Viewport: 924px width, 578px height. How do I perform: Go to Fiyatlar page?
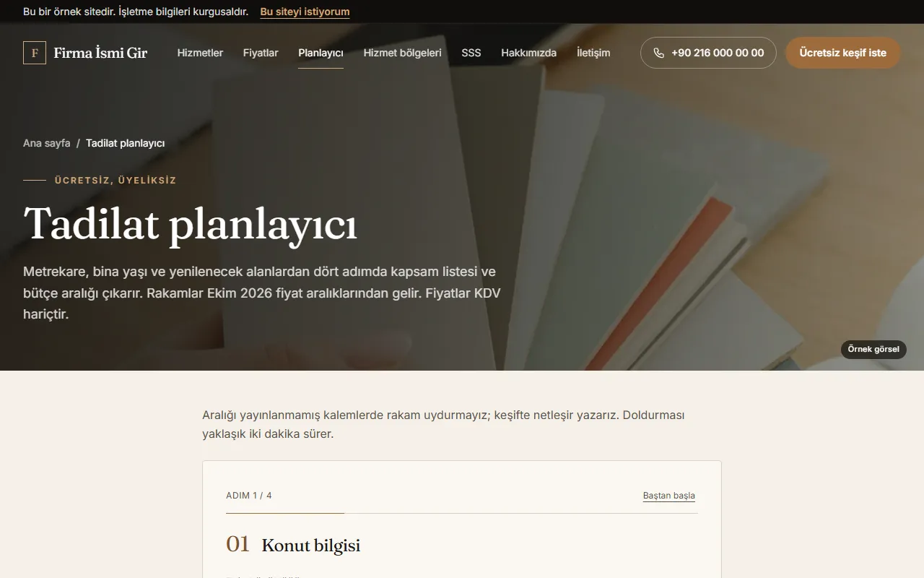pyautogui.click(x=261, y=53)
